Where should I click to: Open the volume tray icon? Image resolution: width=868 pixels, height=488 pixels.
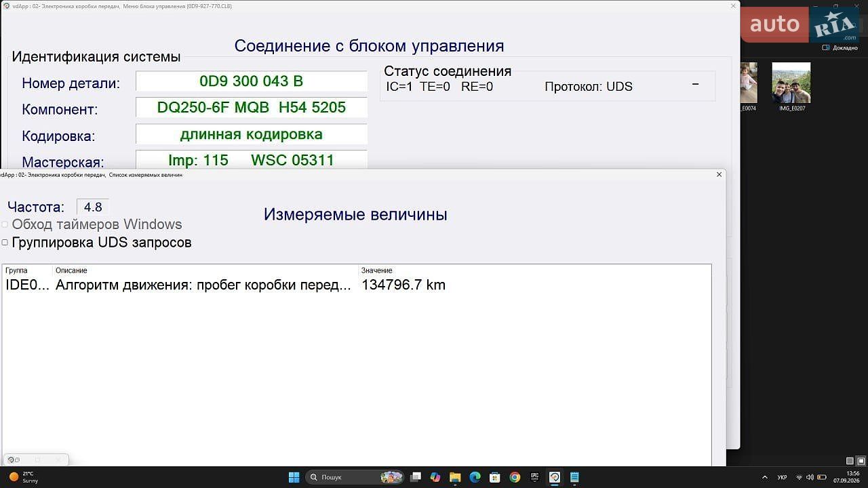[x=810, y=477]
